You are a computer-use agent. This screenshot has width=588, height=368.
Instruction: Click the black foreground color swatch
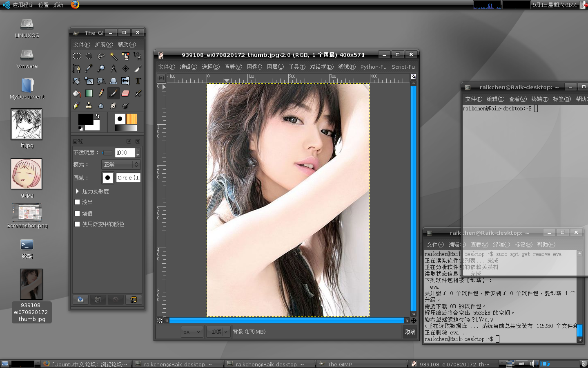click(85, 119)
